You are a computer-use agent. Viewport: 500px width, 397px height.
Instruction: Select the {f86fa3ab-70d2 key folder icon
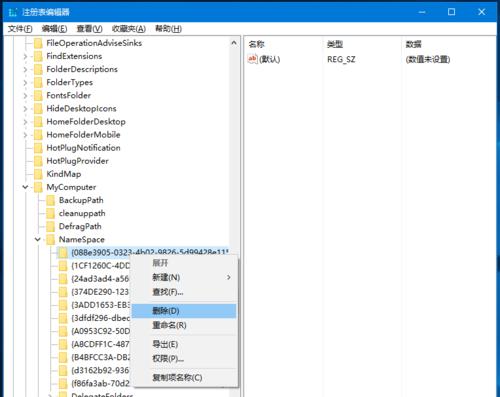(63, 384)
